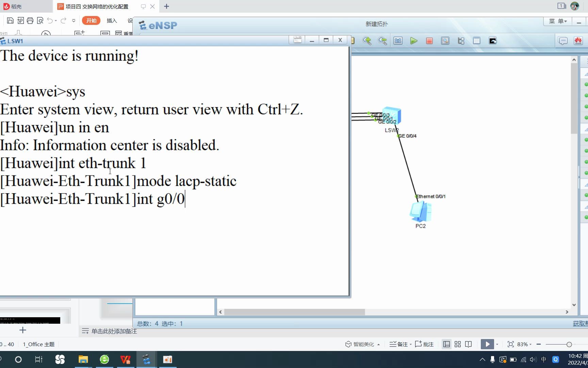Expand the 备注 notes dropdown arrow
The height and width of the screenshot is (368, 588).
point(411,344)
